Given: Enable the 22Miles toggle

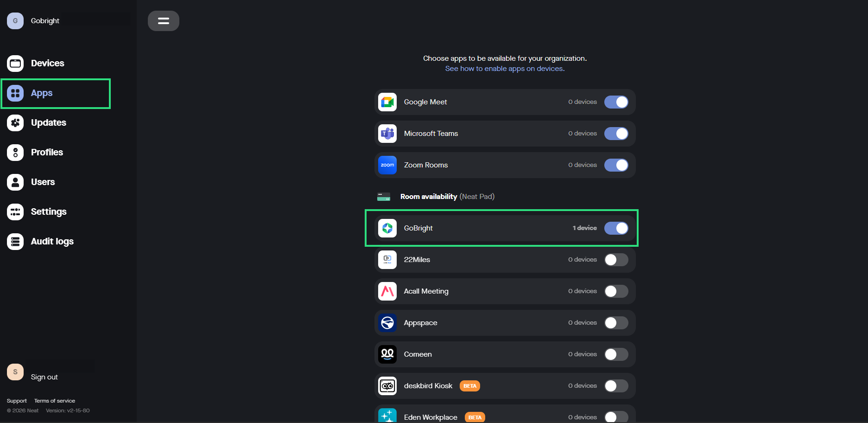Looking at the screenshot, I should pos(616,260).
